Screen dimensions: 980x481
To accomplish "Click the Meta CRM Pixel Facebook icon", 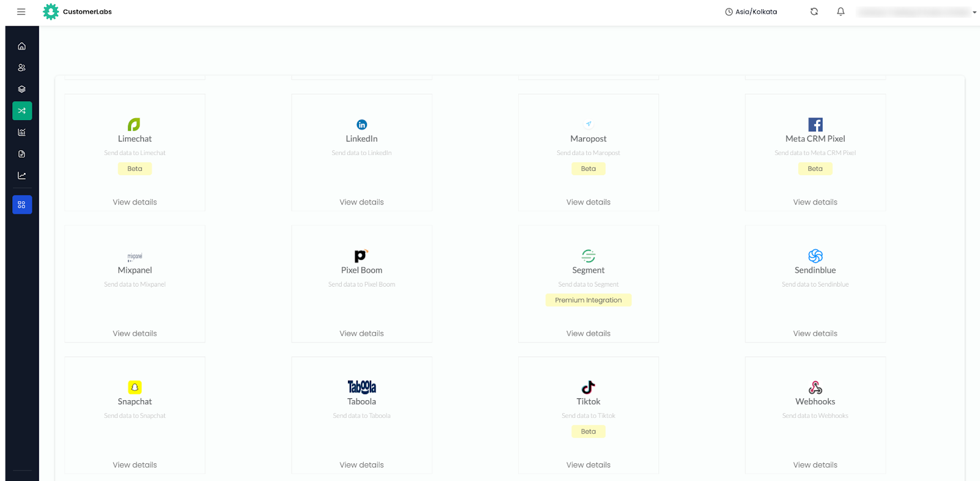I will pos(815,124).
